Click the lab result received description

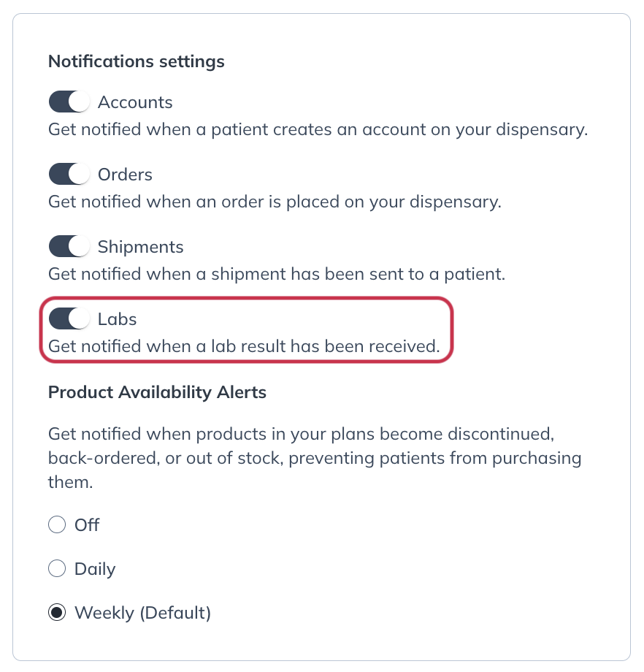click(244, 347)
